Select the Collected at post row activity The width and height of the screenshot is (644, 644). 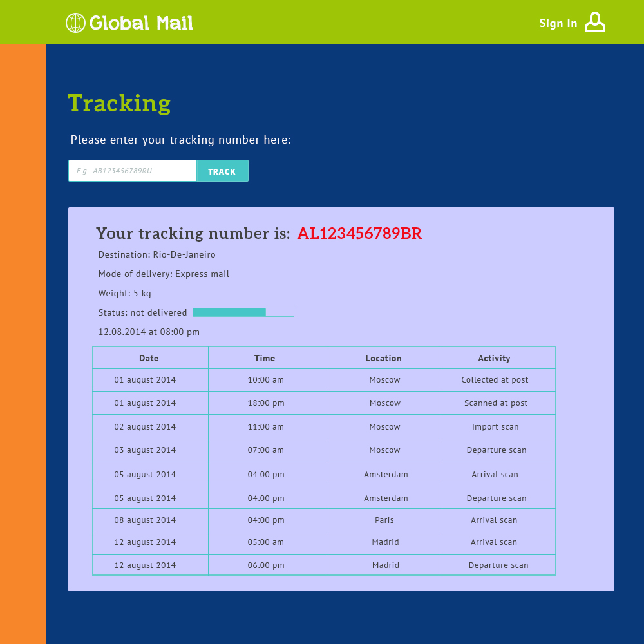(x=495, y=380)
